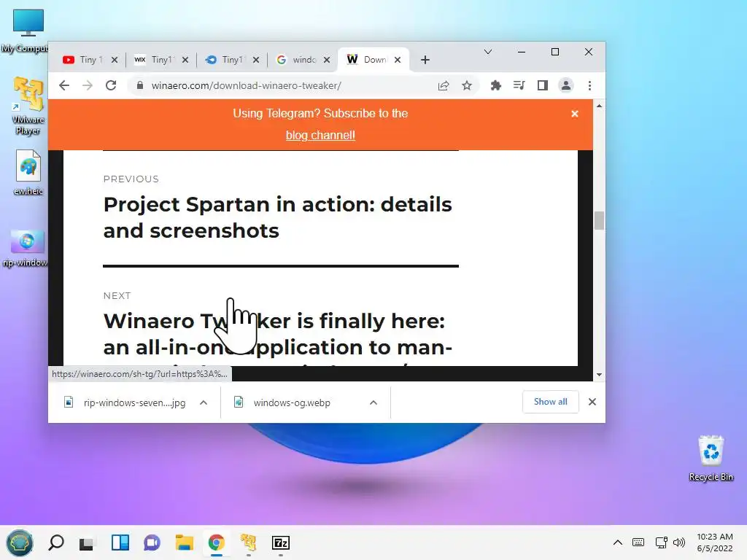Image resolution: width=747 pixels, height=560 pixels.
Task: Click Show all downloads
Action: coord(551,402)
